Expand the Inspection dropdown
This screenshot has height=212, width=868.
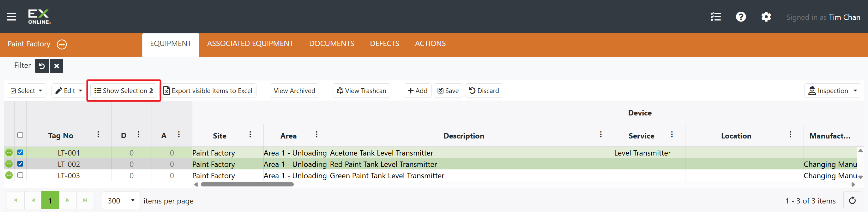pyautogui.click(x=832, y=91)
